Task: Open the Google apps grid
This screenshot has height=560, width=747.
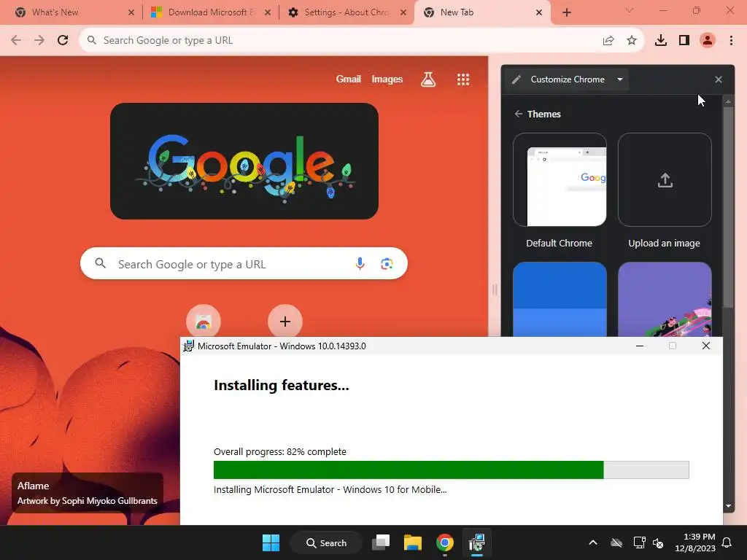Action: coord(463,79)
